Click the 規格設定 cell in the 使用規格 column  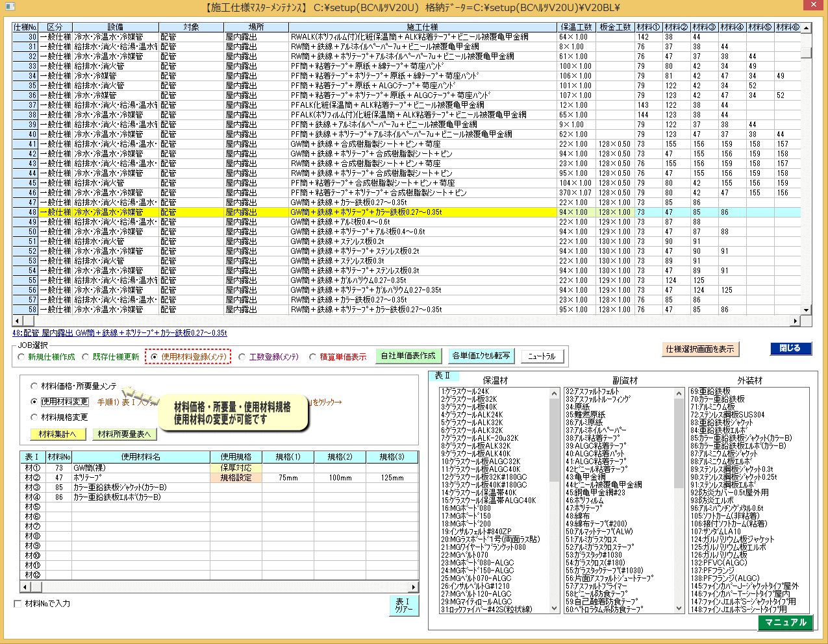pyautogui.click(x=236, y=478)
